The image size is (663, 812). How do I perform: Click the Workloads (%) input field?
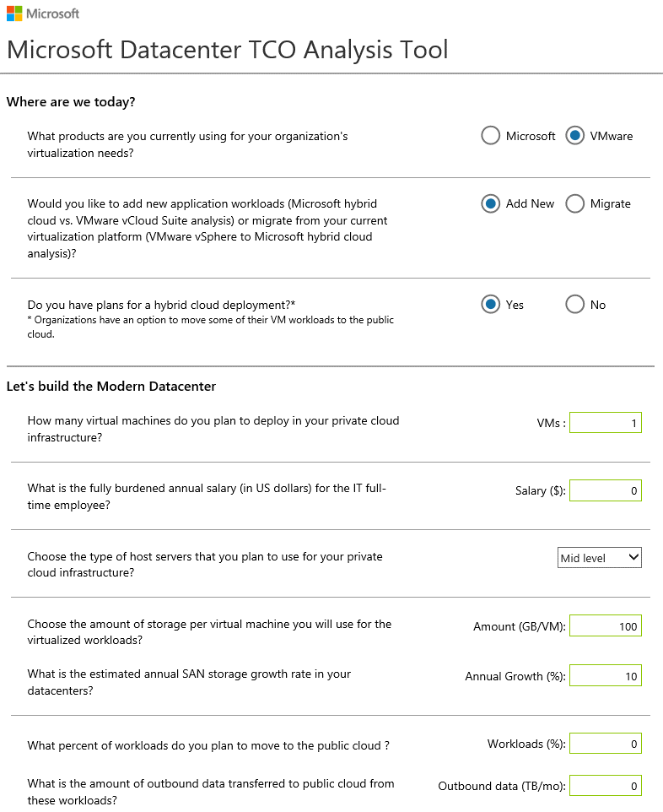pyautogui.click(x=606, y=744)
